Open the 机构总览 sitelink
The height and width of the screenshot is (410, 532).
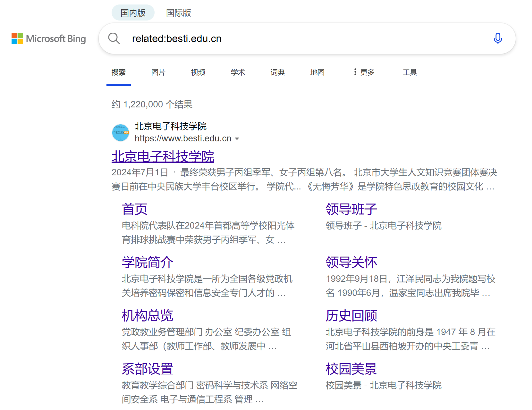click(148, 316)
